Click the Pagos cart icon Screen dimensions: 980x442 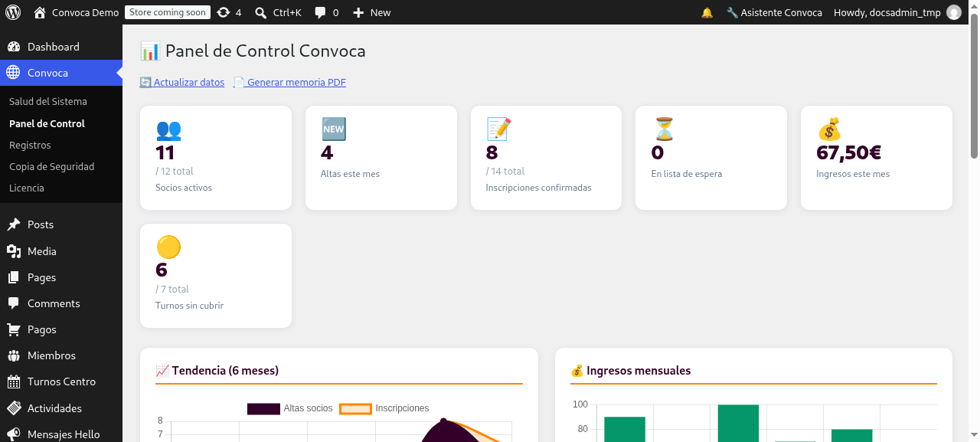pos(14,329)
